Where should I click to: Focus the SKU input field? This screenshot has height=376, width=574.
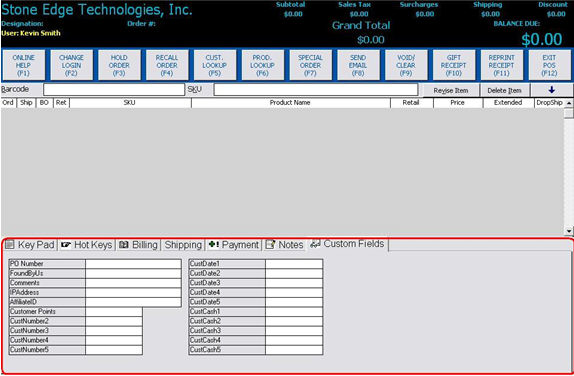[316, 90]
